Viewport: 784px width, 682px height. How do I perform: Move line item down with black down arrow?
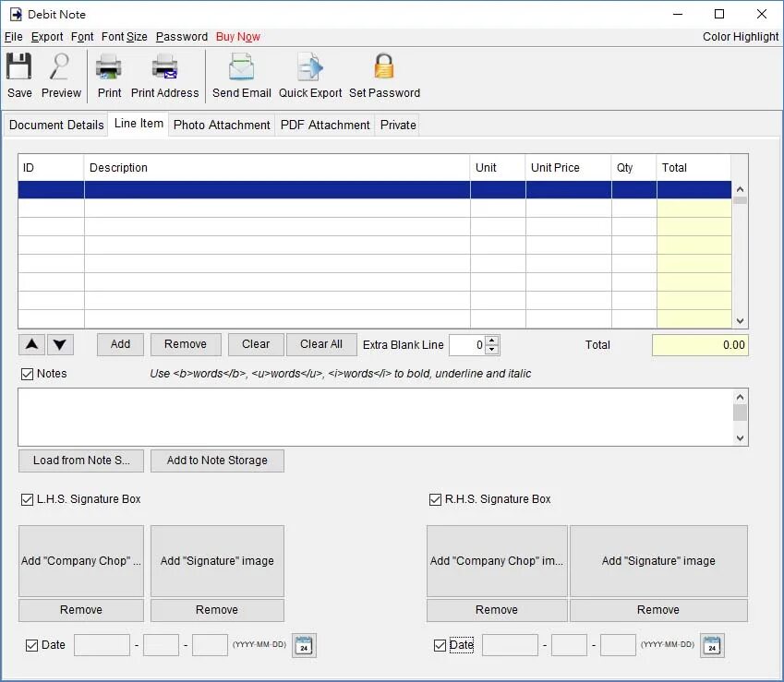[60, 344]
